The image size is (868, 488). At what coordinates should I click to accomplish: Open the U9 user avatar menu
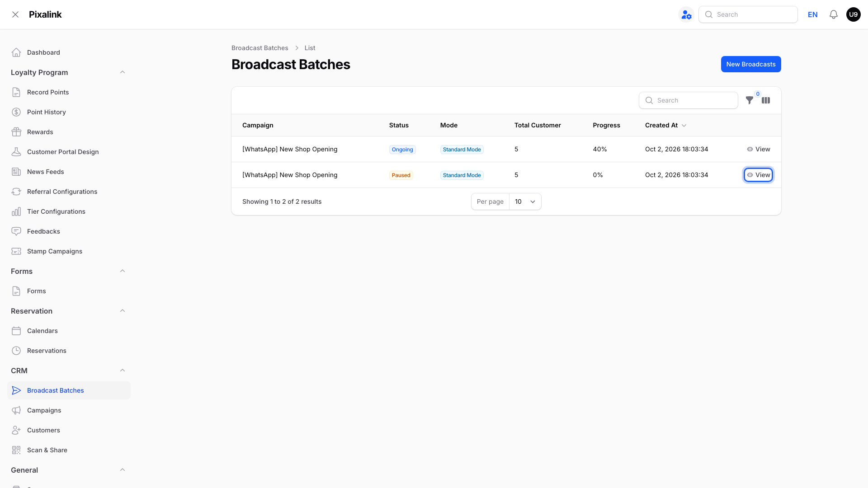(x=853, y=14)
